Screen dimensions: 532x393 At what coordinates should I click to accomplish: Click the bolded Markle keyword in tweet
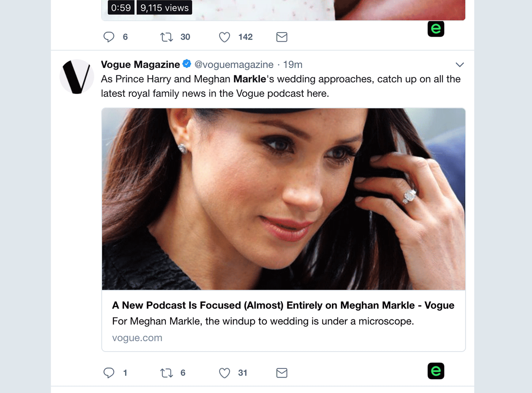coord(249,79)
